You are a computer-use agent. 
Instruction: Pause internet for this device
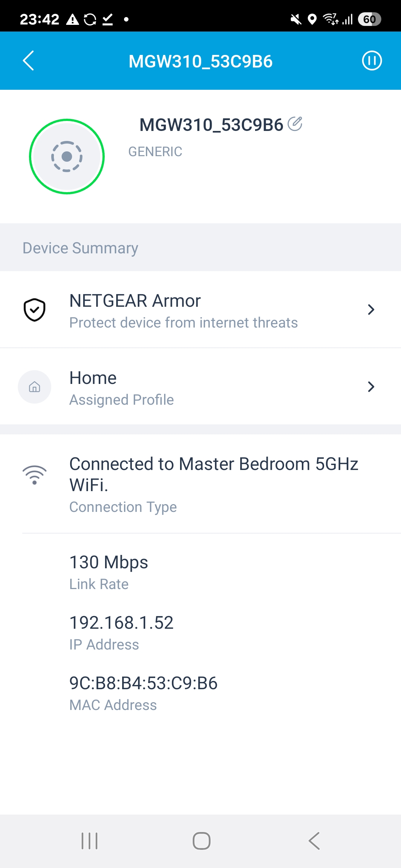click(372, 61)
